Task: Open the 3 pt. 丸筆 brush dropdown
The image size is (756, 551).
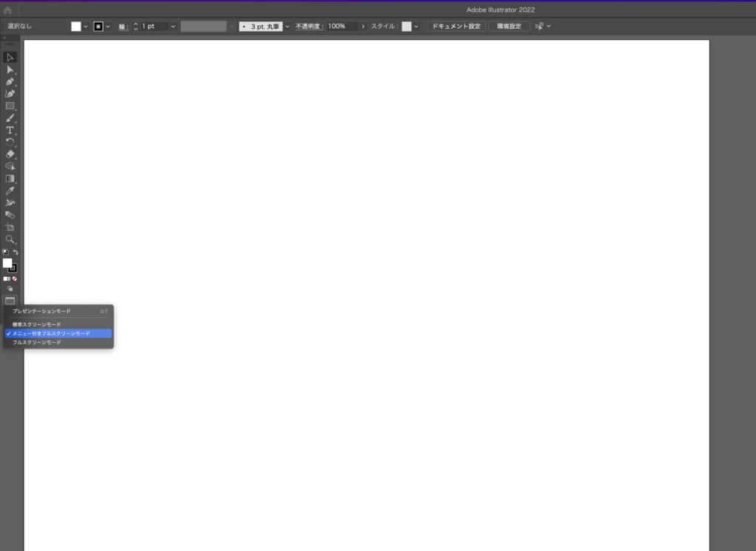Action: tap(287, 27)
